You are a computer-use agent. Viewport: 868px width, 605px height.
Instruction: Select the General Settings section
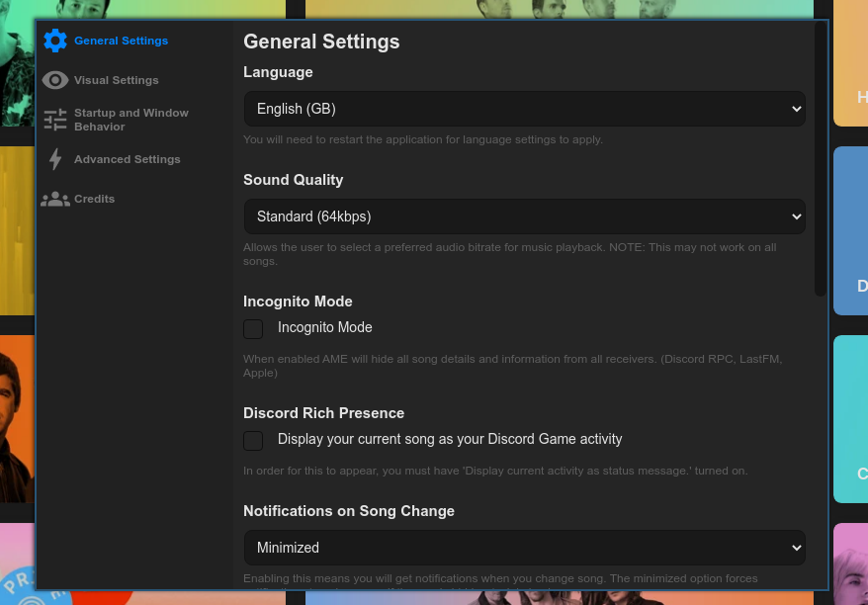coord(121,41)
